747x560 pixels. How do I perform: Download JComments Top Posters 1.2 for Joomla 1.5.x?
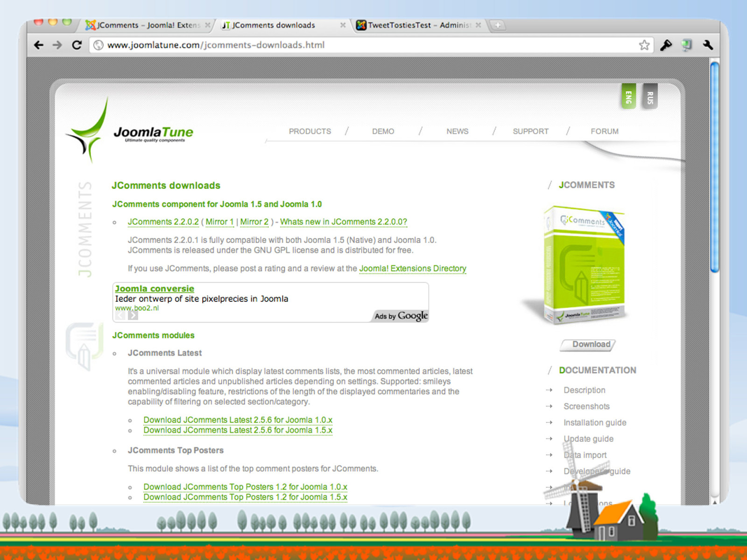point(246,497)
